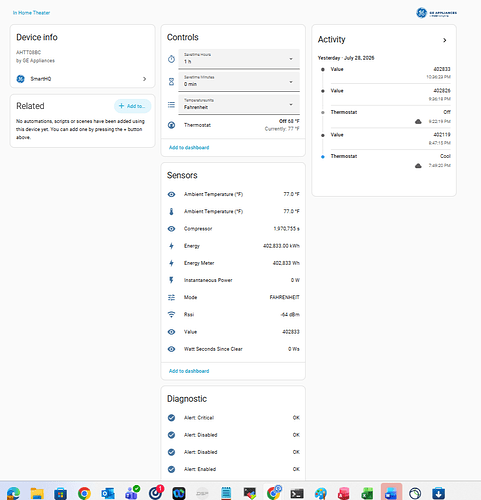
Task: Click the Add to button in Related
Action: pyautogui.click(x=132, y=106)
